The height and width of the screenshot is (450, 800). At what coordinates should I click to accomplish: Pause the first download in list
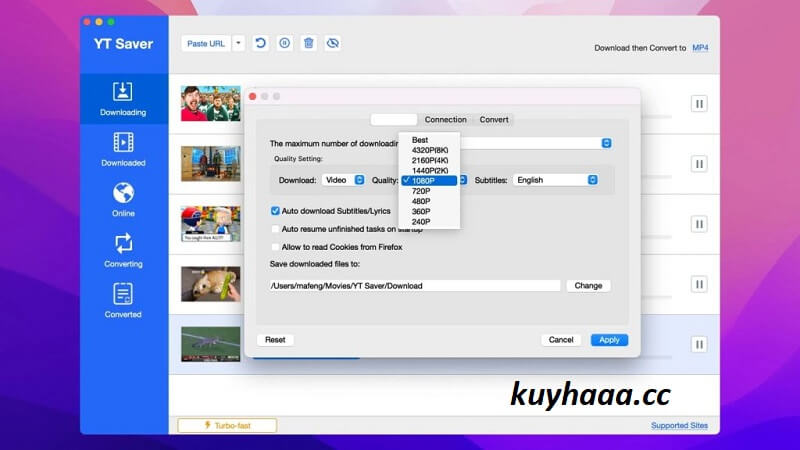[x=699, y=104]
